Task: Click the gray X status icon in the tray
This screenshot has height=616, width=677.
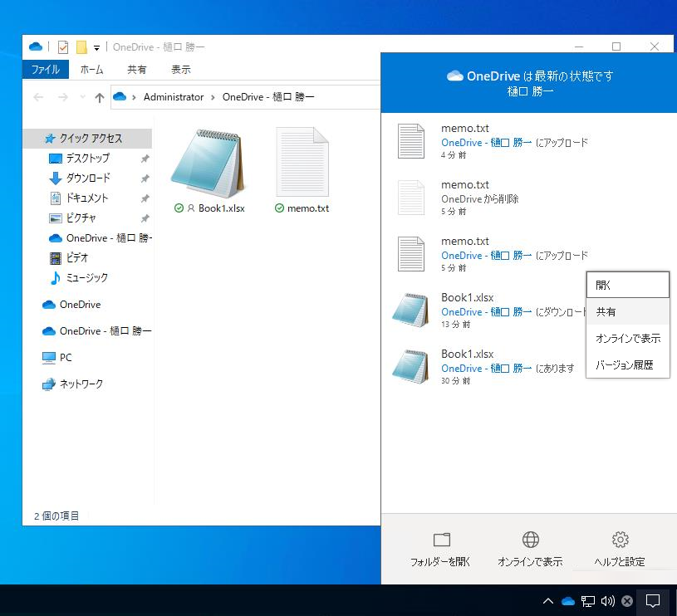Action: 627,600
